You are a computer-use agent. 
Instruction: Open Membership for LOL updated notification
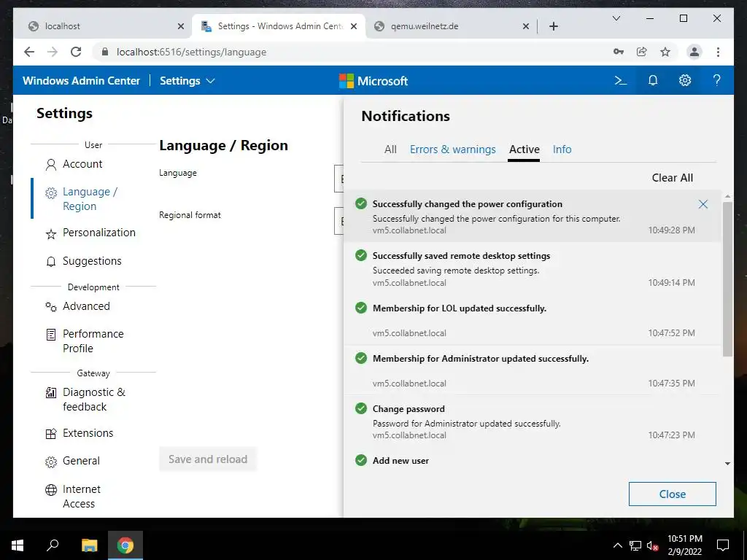[x=532, y=320]
